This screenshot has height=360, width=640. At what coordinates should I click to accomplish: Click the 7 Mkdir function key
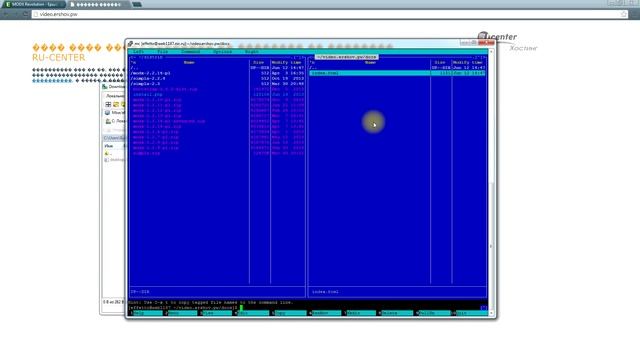[x=360, y=313]
